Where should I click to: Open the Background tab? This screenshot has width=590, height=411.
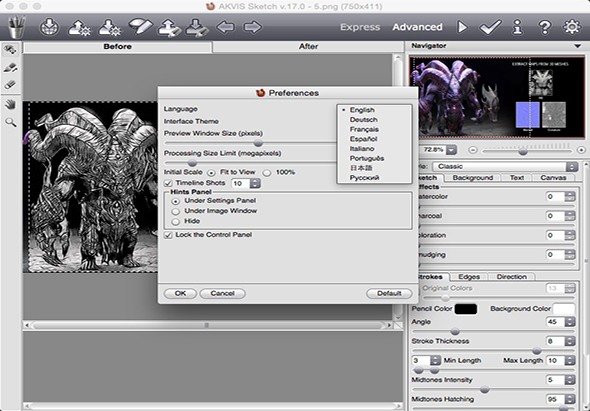pos(473,178)
